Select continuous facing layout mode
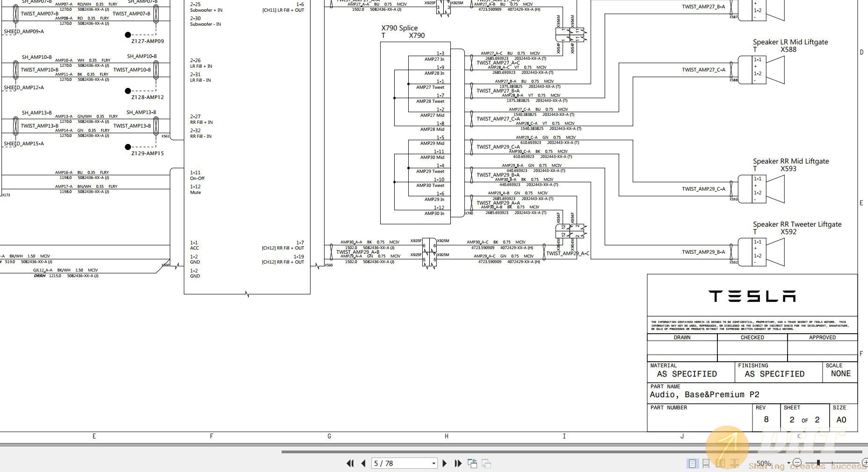The width and height of the screenshot is (868, 472). tap(735, 463)
